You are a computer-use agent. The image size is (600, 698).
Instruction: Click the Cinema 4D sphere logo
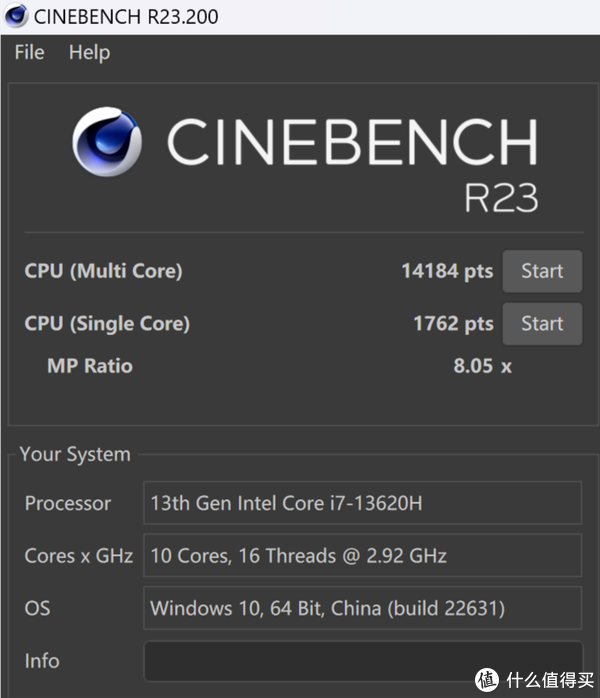(x=107, y=143)
